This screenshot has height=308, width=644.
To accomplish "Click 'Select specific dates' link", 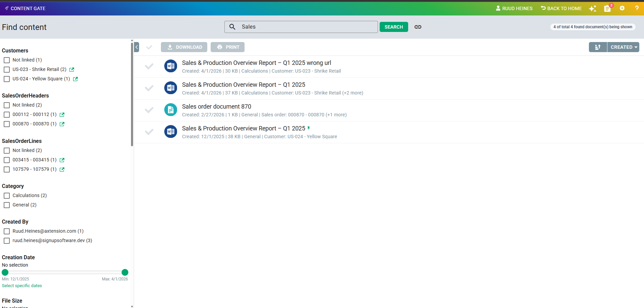I will [22, 286].
